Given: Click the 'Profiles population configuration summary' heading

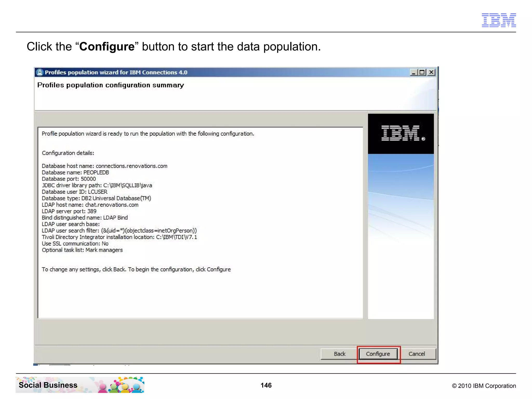Looking at the screenshot, I should coord(111,85).
